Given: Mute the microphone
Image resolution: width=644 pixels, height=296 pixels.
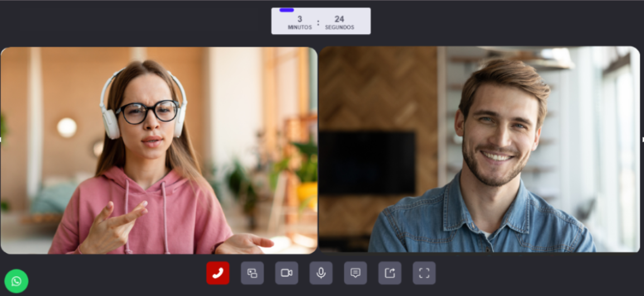Looking at the screenshot, I should pyautogui.click(x=321, y=273).
